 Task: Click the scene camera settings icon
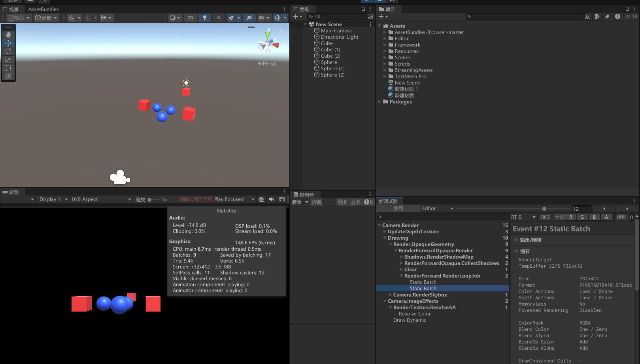[262, 18]
